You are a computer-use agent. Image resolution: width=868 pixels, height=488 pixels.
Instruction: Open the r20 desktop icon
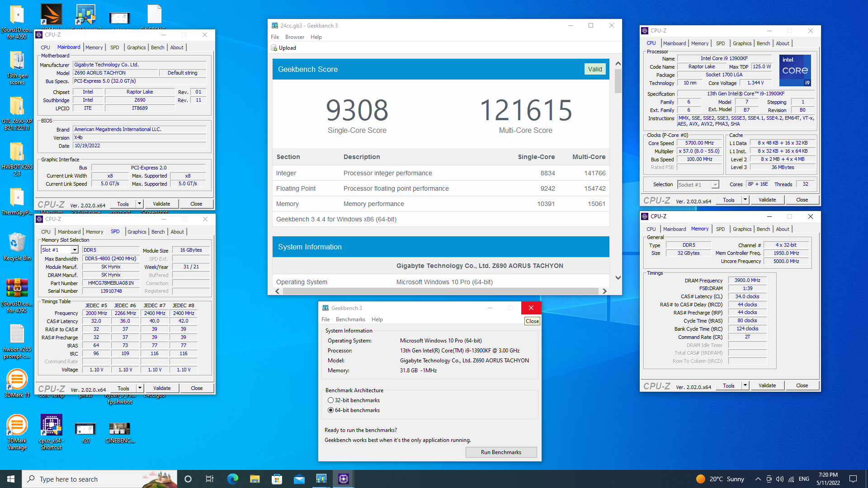coord(85,432)
